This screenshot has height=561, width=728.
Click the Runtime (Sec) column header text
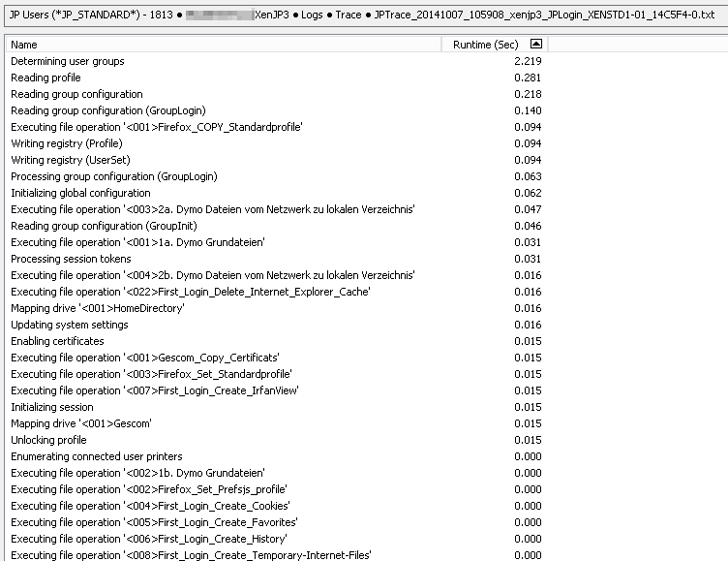pyautogui.click(x=486, y=45)
